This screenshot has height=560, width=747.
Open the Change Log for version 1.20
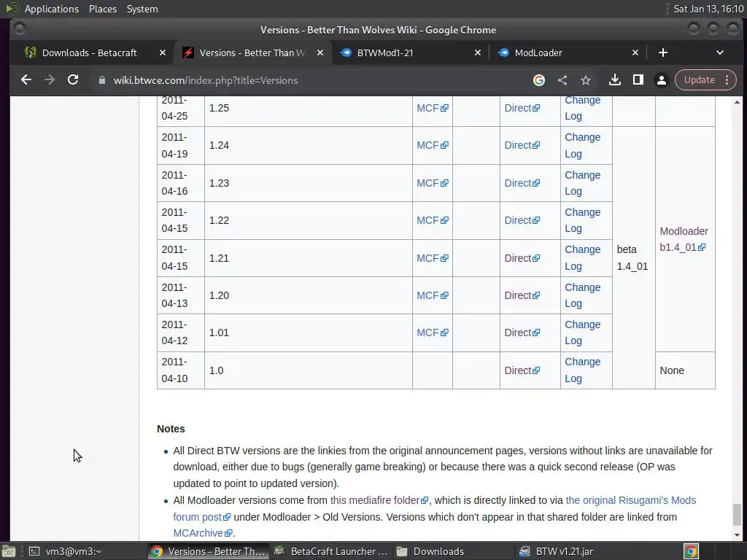582,295
